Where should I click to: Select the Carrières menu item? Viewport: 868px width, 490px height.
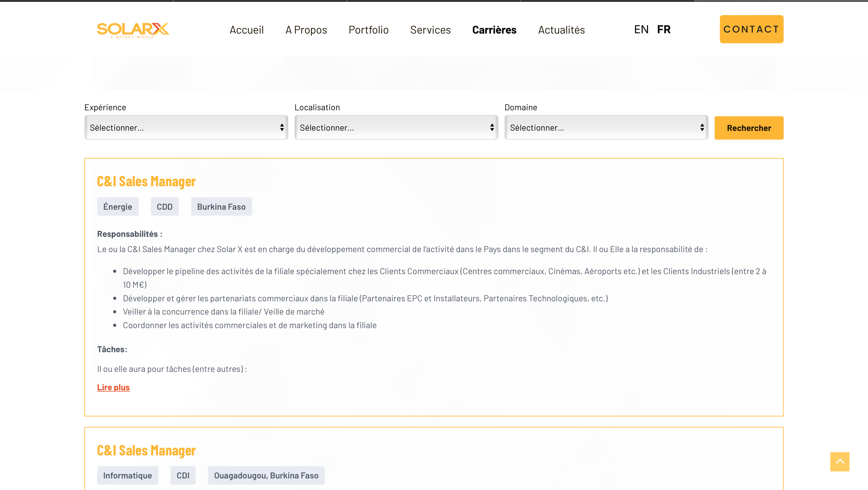(x=494, y=30)
